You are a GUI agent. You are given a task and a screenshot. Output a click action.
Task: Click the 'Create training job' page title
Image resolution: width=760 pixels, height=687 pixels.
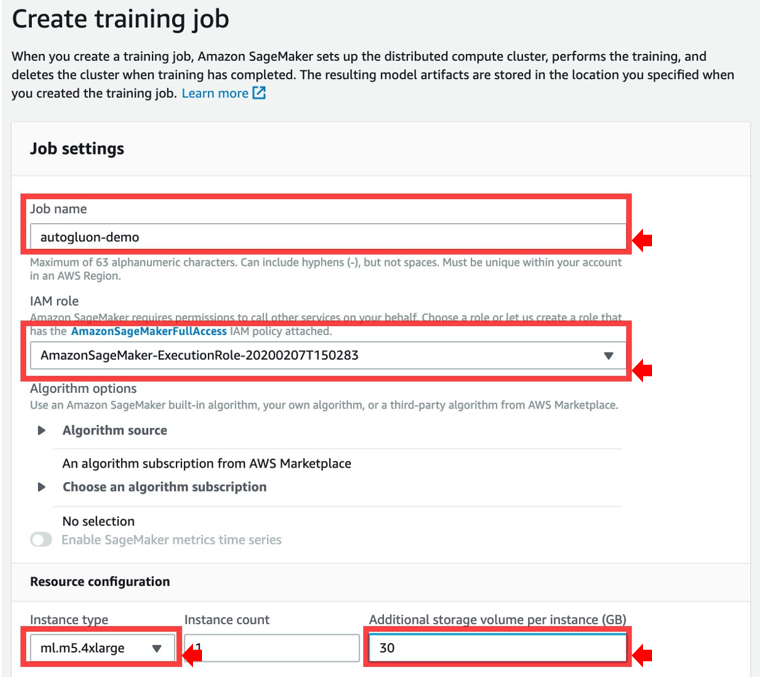point(120,19)
